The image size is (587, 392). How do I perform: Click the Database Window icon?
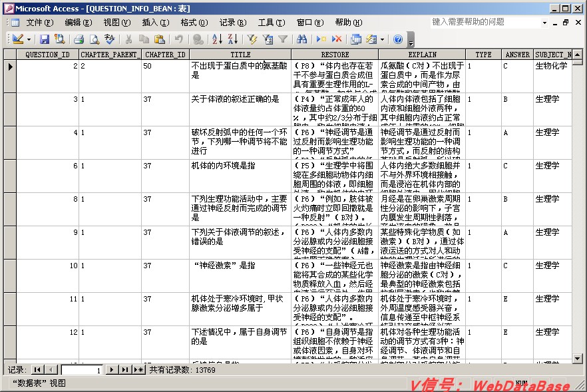356,39
